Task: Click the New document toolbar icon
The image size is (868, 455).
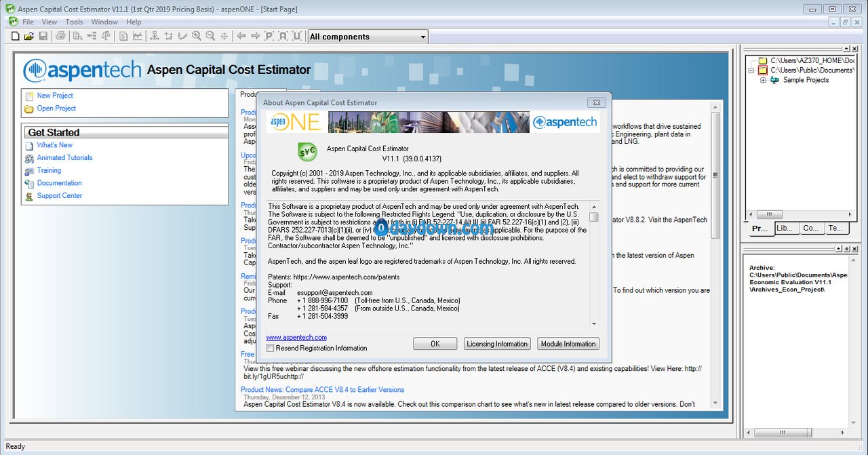Action: pyautogui.click(x=16, y=36)
